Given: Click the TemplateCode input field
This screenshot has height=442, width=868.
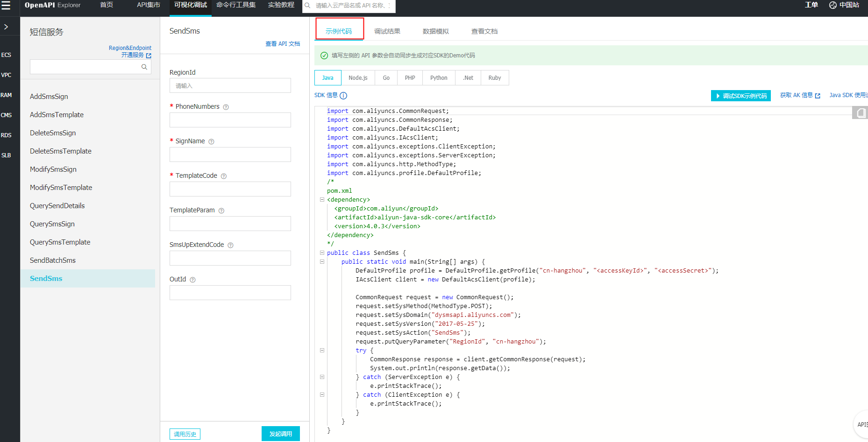Looking at the screenshot, I should (230, 189).
